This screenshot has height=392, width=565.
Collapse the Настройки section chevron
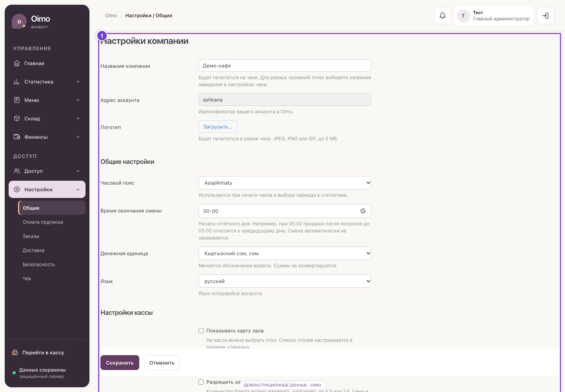(x=78, y=190)
